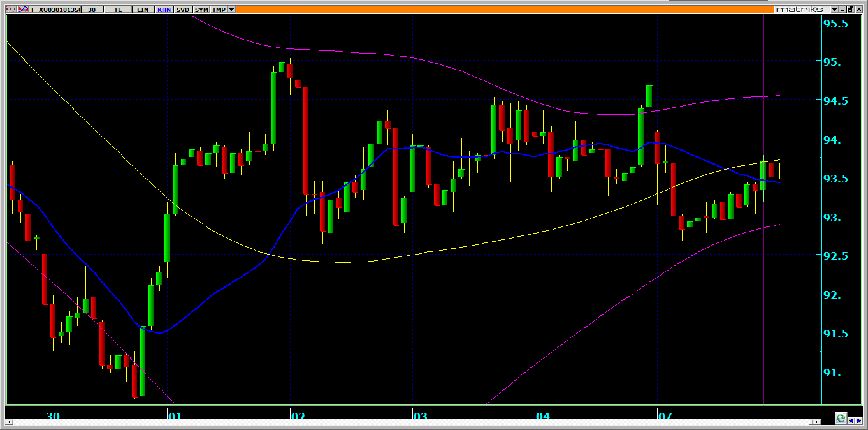Screen dimensions: 868x430
Task: Click the horizontal scrollbar right arrow
Action: (x=817, y=422)
